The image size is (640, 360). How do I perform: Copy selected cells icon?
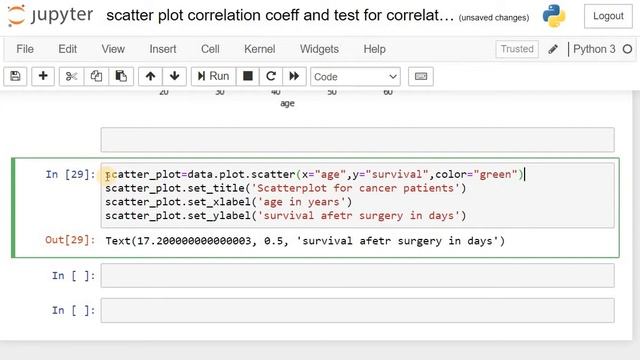[96, 76]
